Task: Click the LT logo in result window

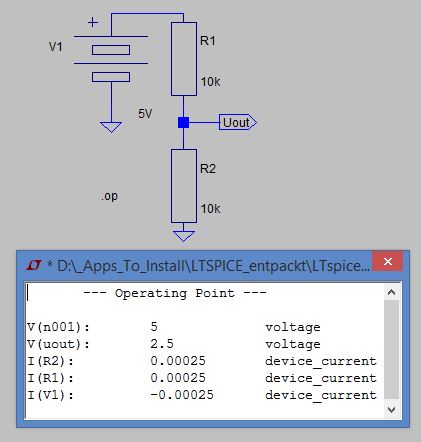Action: (x=34, y=265)
